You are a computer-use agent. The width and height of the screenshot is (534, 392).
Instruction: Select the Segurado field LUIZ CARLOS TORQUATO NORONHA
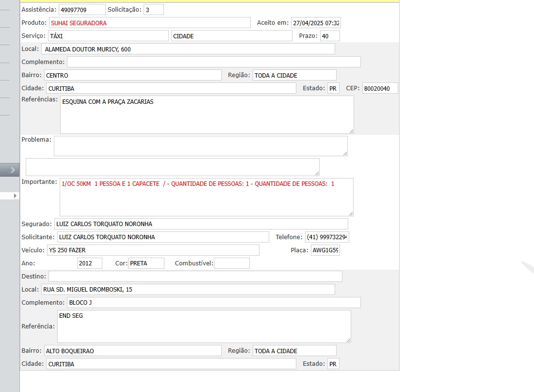pos(201,224)
